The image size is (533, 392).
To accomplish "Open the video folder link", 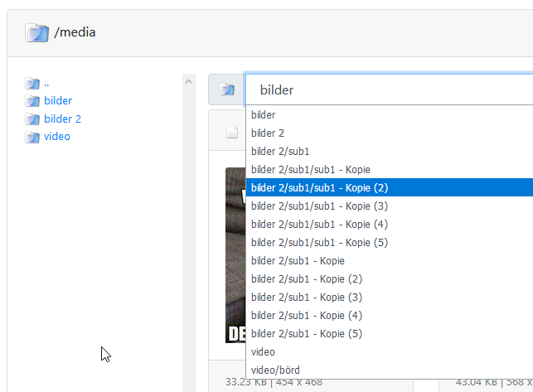I will [x=57, y=137].
